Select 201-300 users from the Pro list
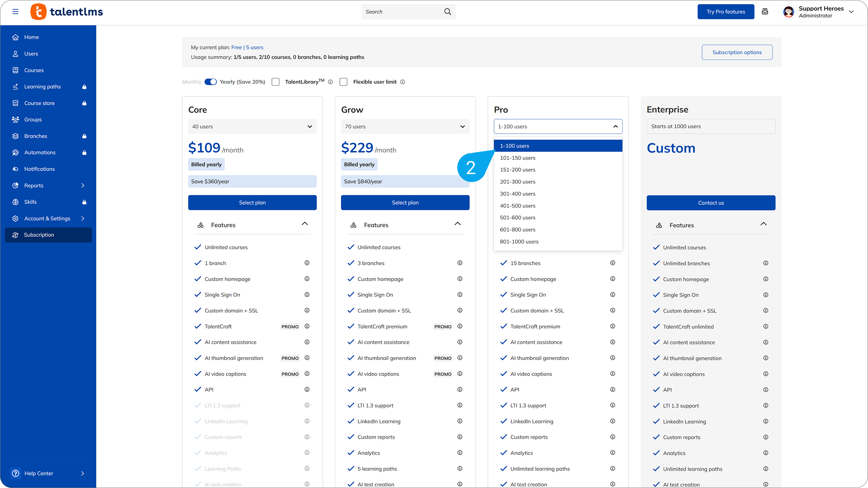 [517, 182]
